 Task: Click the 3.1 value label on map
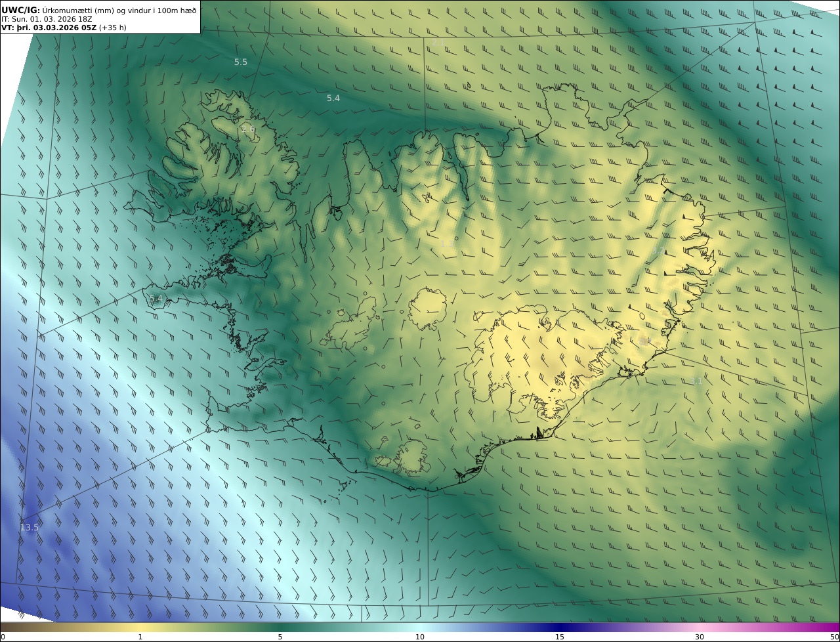696,381
